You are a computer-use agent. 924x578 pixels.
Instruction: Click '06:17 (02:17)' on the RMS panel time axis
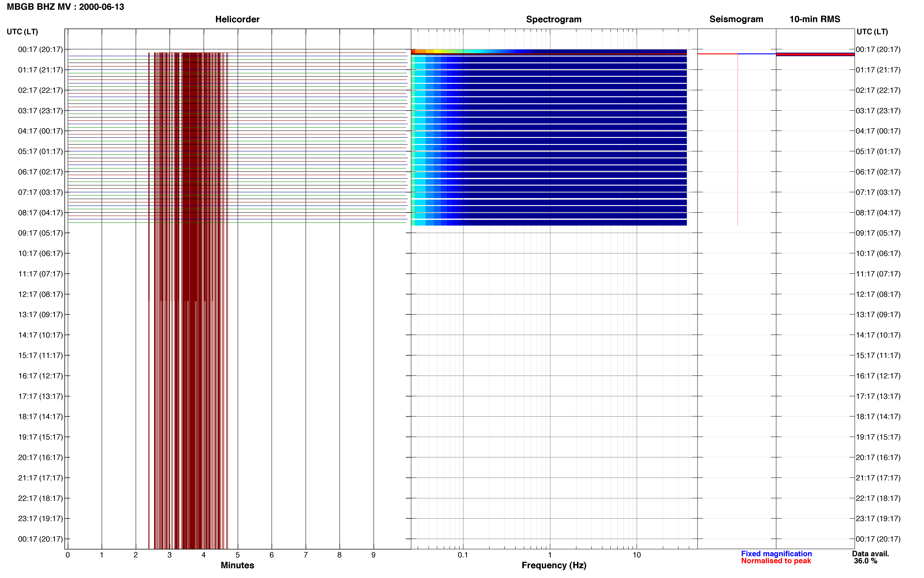(x=878, y=172)
